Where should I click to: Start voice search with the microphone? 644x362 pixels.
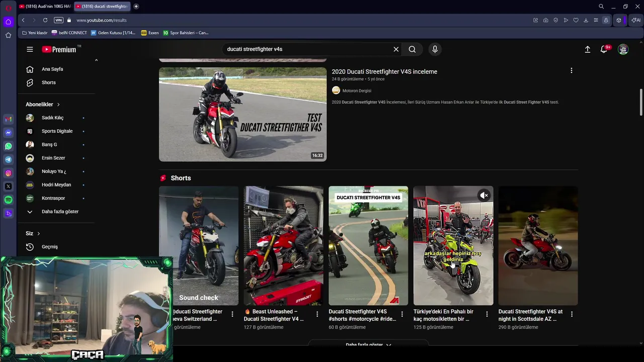tap(435, 49)
